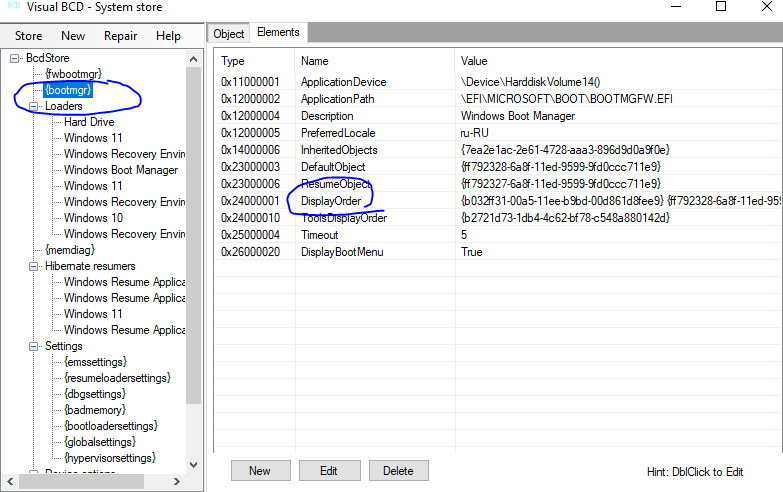Select {emssettings} under Settings
The width and height of the screenshot is (783, 492).
pos(95,362)
